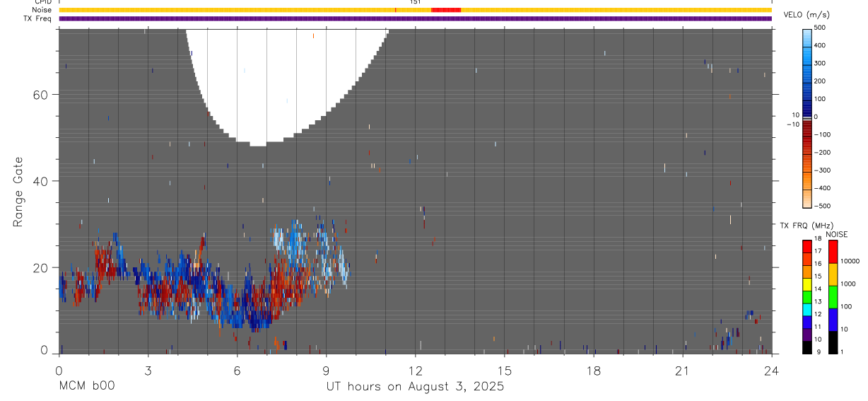Viewport: 868px width, 401px height.
Task: Click the red segment in the Noise bar
Action: point(446,10)
